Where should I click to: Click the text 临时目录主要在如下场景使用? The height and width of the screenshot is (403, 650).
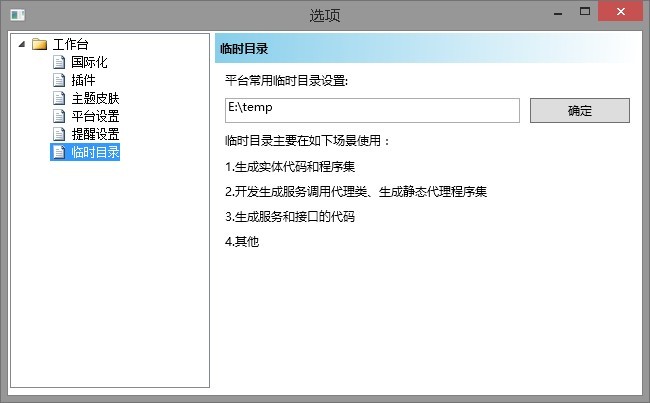click(x=307, y=141)
